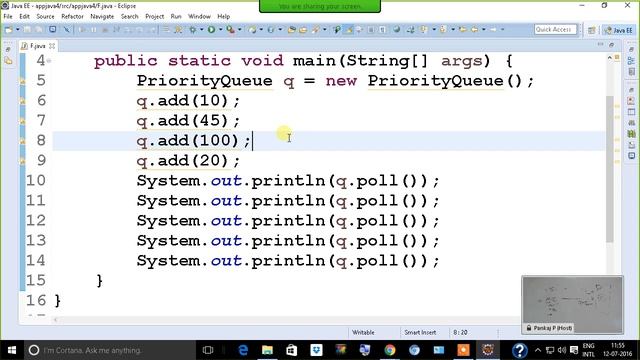
Task: Click the Open Task folder icon
Action: (x=303, y=29)
